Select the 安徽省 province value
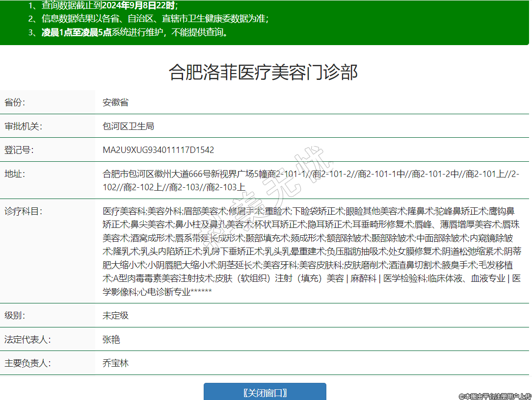The image size is (532, 400). 115,102
